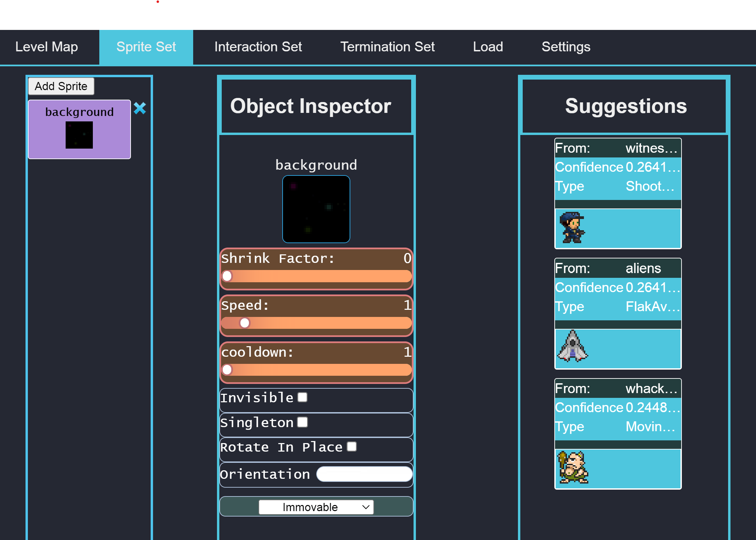Click the Speed slider handle

pos(245,323)
